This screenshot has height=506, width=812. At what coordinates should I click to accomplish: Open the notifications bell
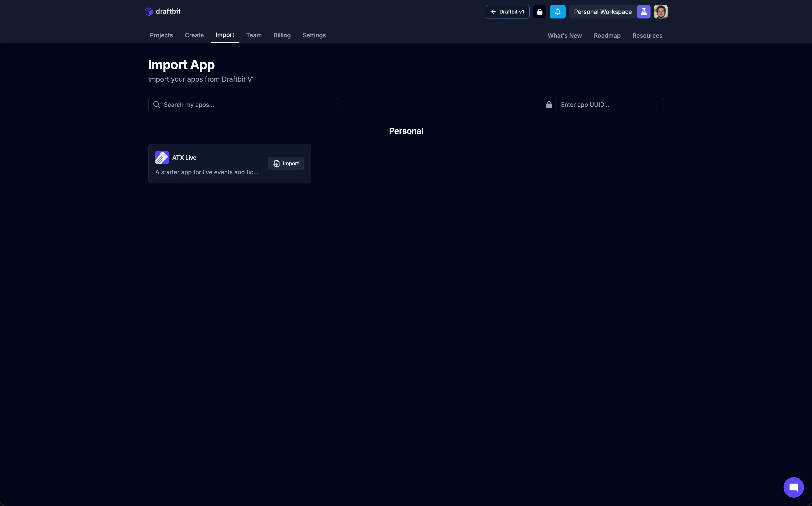[x=557, y=12]
